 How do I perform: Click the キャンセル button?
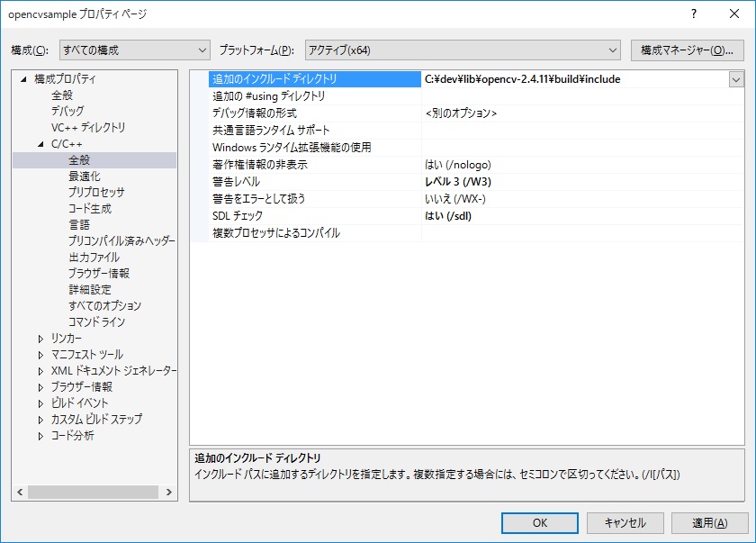point(625,522)
